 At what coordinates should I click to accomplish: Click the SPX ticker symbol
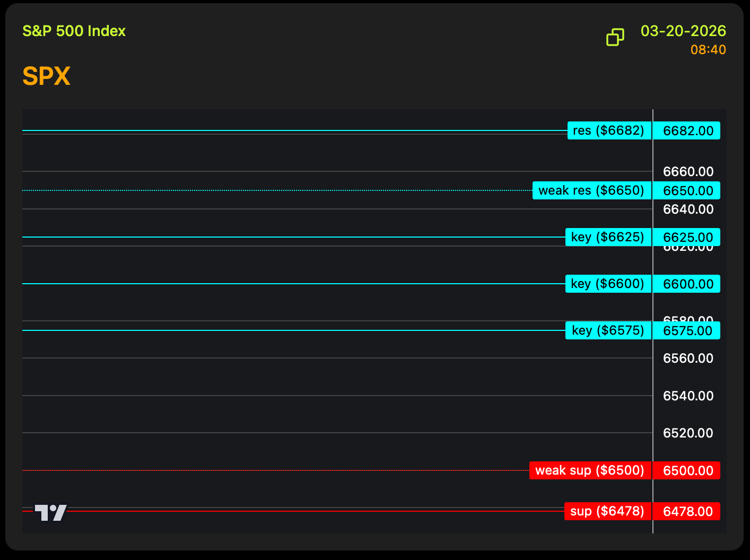coord(46,76)
